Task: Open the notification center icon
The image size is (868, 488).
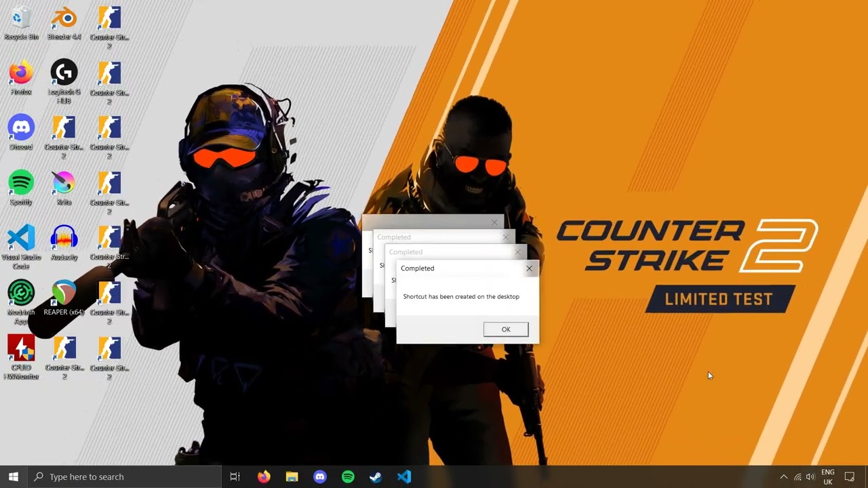Action: (x=850, y=476)
